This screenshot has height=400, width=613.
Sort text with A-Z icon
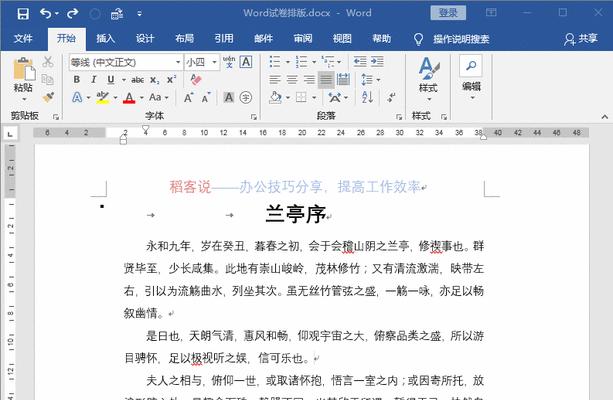coord(367,97)
